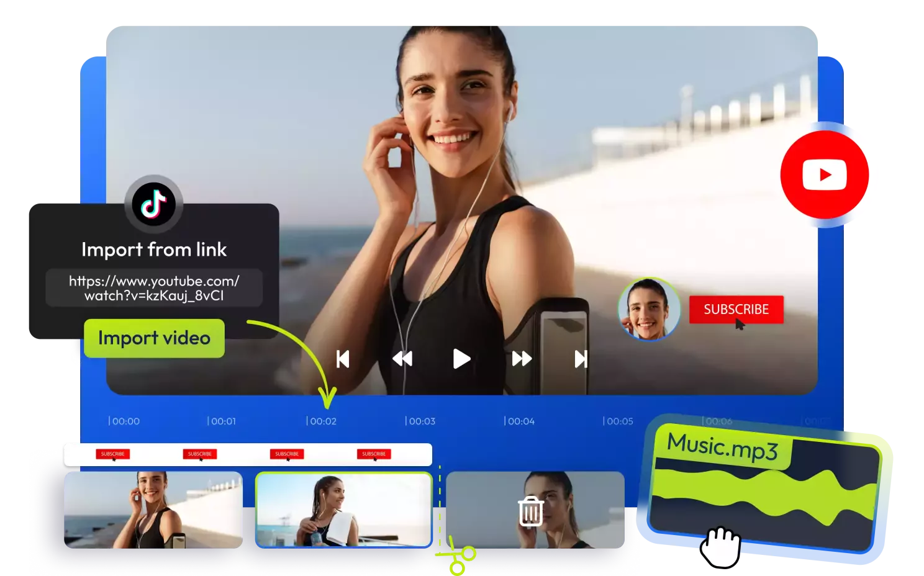Click the fast-forward playback control
924x576 pixels.
[x=522, y=359]
